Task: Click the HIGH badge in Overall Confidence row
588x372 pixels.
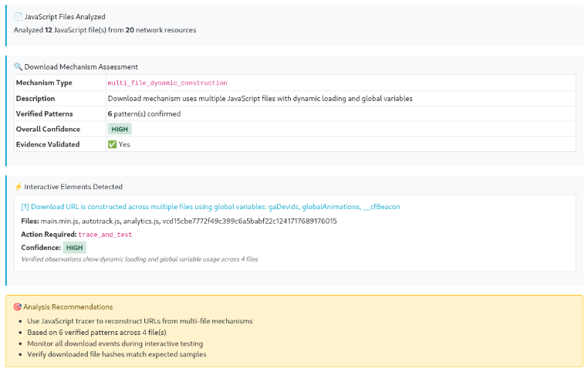Action: coord(120,129)
